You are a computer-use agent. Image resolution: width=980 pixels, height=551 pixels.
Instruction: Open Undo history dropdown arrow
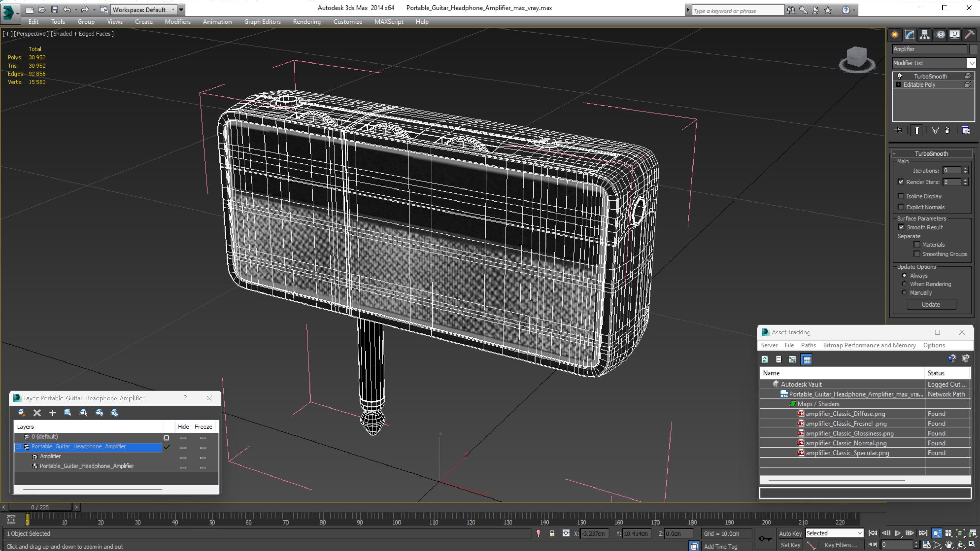[x=76, y=10]
